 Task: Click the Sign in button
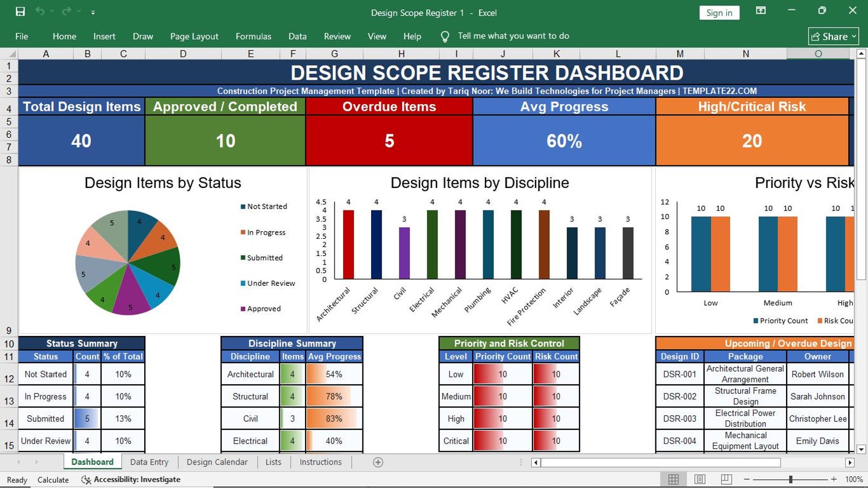(719, 13)
